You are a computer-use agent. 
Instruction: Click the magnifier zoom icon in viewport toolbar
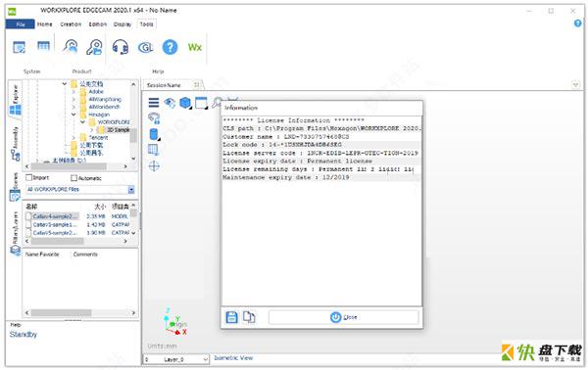[217, 103]
